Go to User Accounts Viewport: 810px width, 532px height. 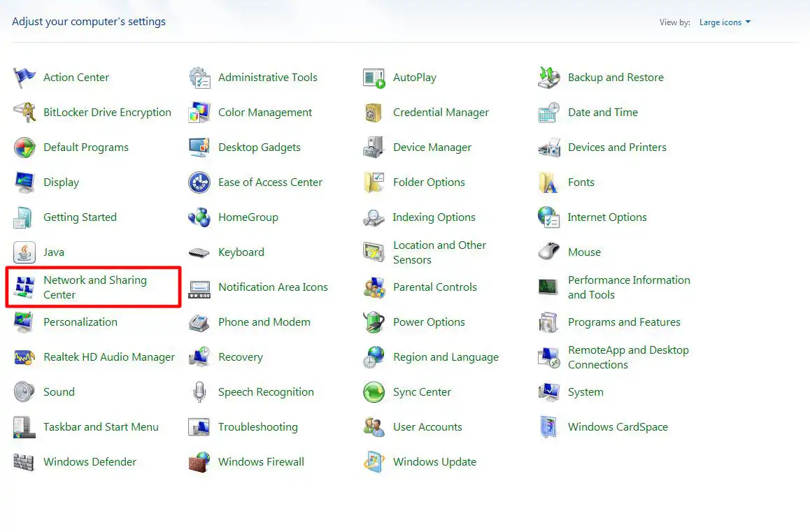[427, 427]
